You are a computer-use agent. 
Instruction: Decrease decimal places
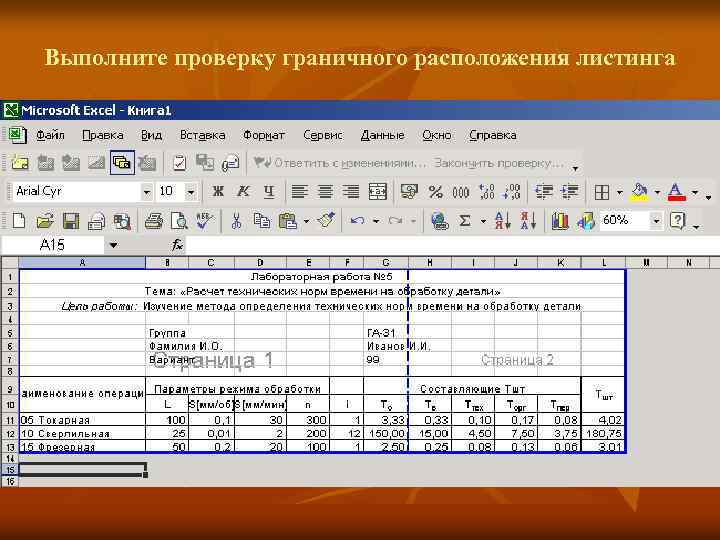click(512, 191)
